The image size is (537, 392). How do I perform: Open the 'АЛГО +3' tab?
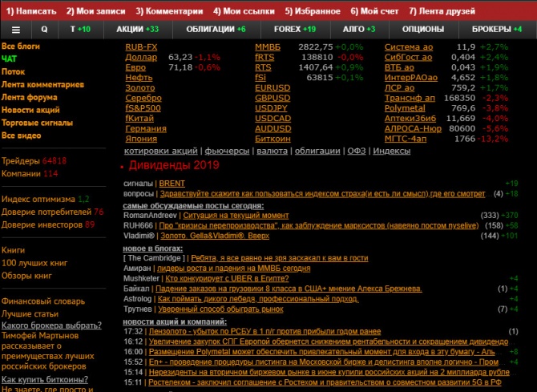point(359,30)
